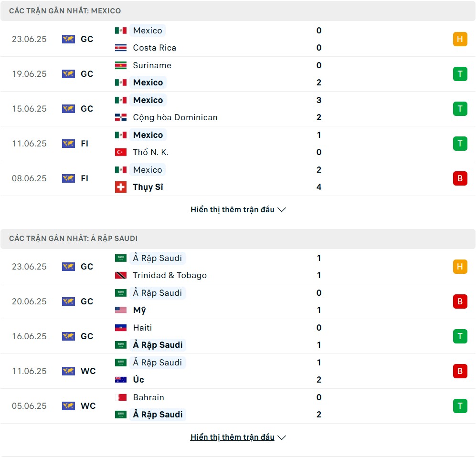The image size is (476, 457).
Task: Click the Costa Rica flag icon
Action: 120,48
